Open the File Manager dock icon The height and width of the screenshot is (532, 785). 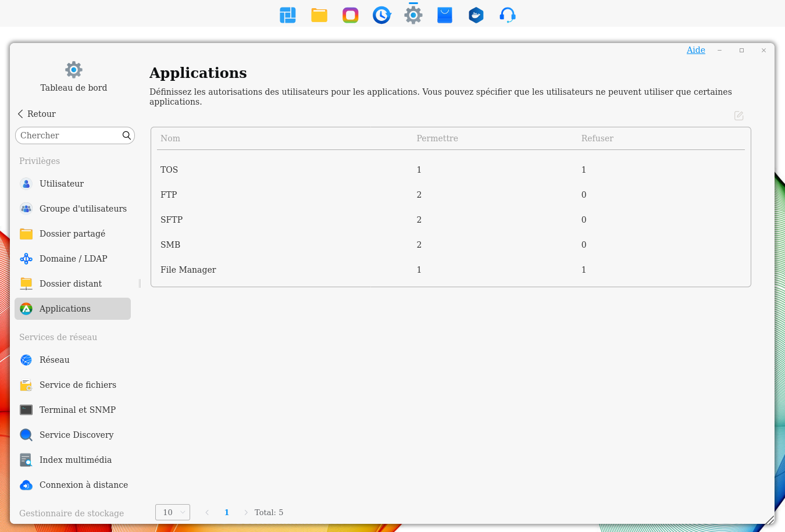319,15
